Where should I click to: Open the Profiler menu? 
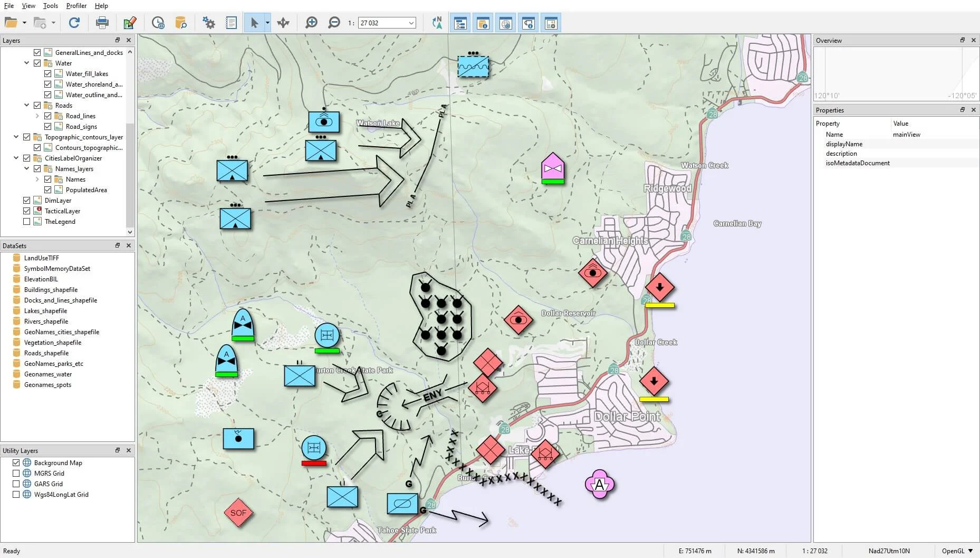tap(76, 6)
